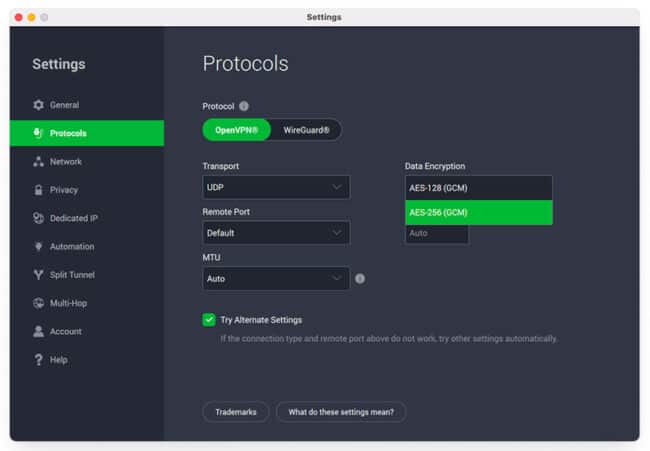The height and width of the screenshot is (451, 650).
Task: Click the Network nodes icon
Action: [38, 162]
